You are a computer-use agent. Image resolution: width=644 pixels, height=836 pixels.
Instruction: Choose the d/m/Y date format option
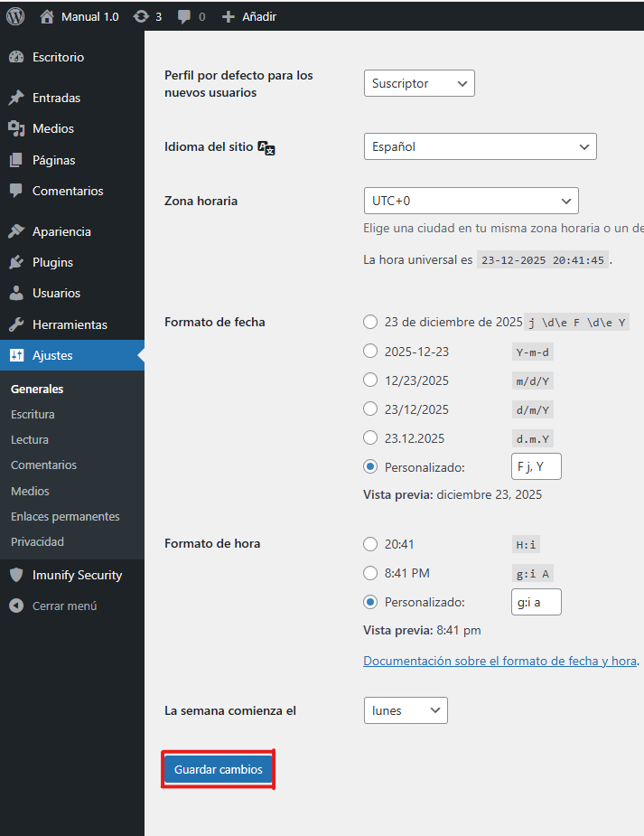[370, 409]
